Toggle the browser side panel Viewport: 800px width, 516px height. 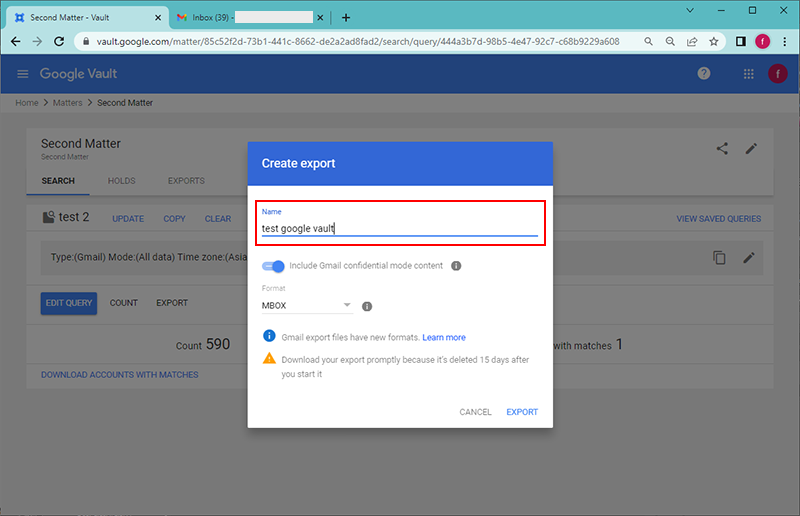pyautogui.click(x=740, y=42)
